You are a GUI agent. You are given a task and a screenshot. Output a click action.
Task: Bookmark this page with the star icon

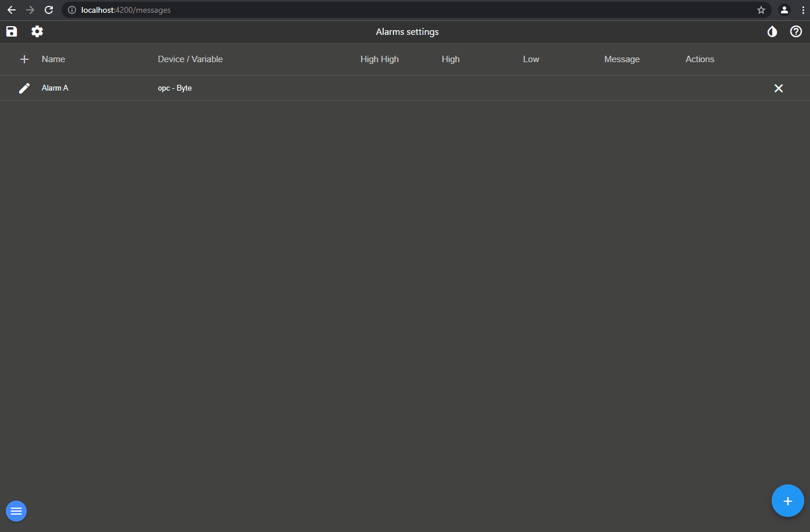tap(761, 10)
